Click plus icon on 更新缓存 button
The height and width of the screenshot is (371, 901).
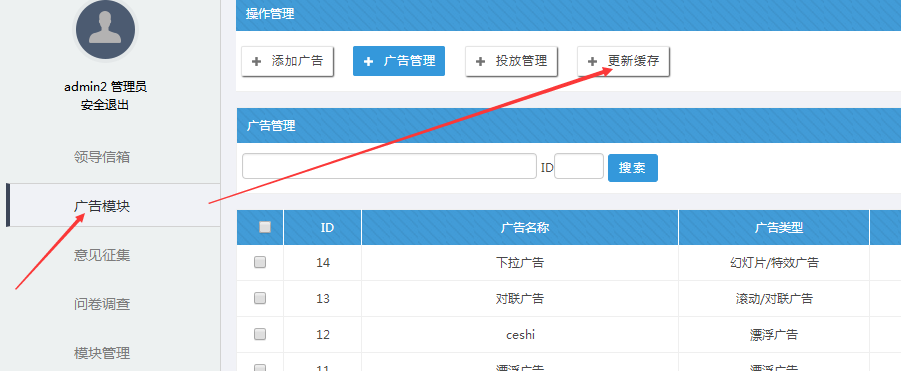pos(592,61)
